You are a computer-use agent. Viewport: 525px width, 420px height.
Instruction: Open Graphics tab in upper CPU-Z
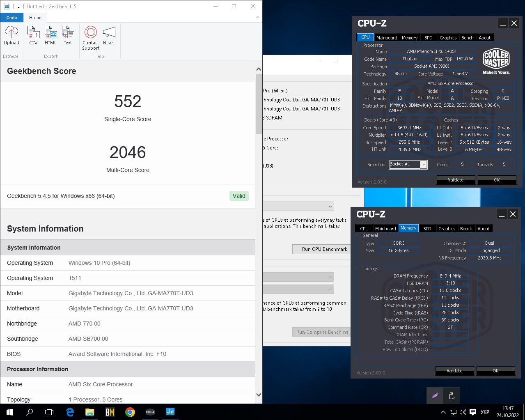tap(448, 37)
